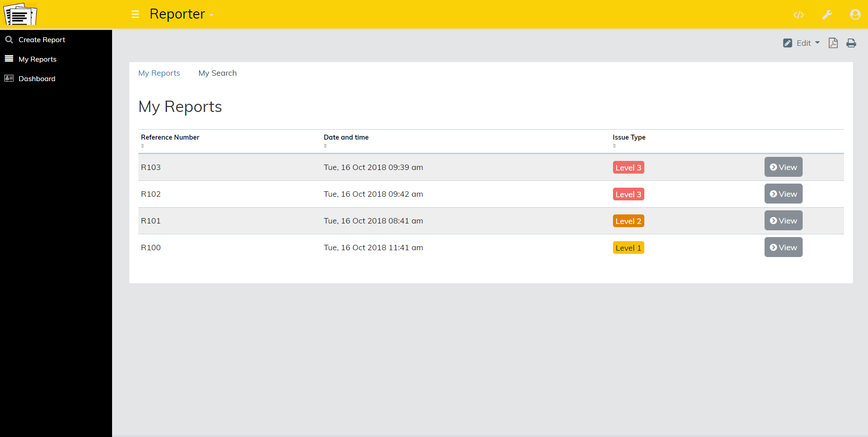
Task: Open the wrench settings icon
Action: point(827,15)
